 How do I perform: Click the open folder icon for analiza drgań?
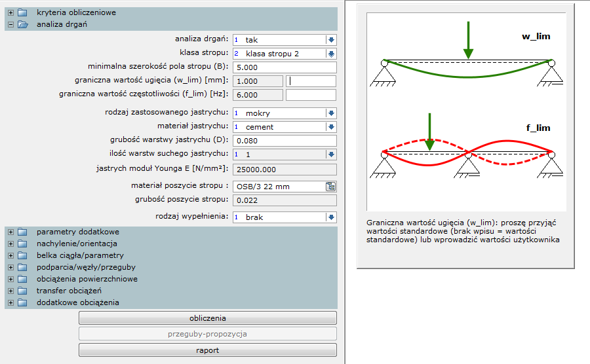point(23,24)
